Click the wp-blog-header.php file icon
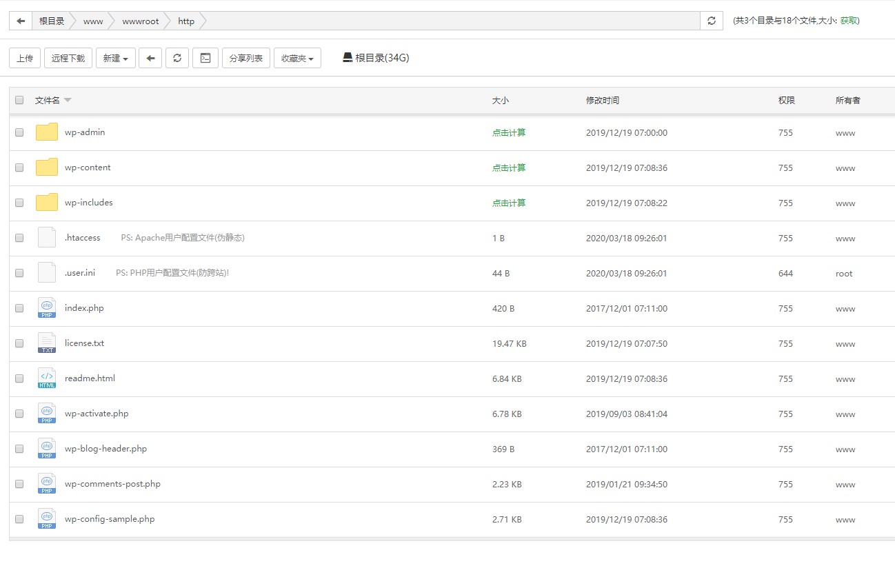Viewport: 895px width, 588px height. point(47,449)
